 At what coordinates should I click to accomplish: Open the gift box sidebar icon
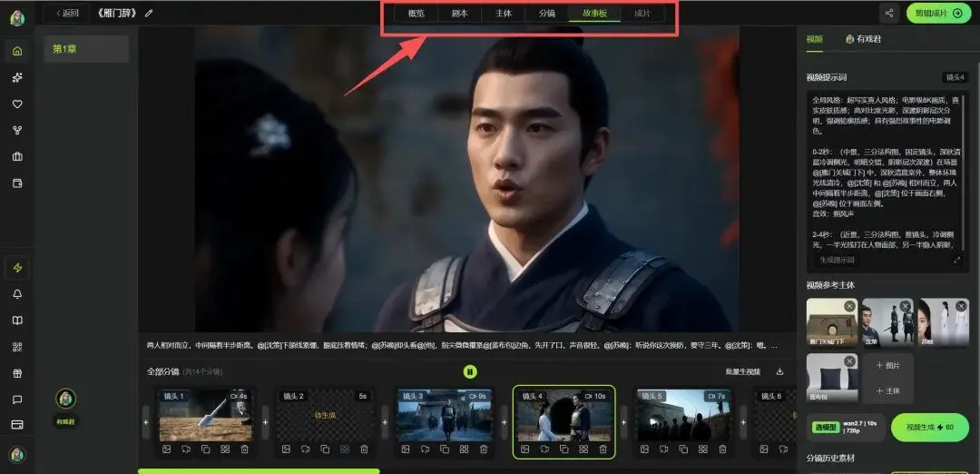[x=17, y=372]
